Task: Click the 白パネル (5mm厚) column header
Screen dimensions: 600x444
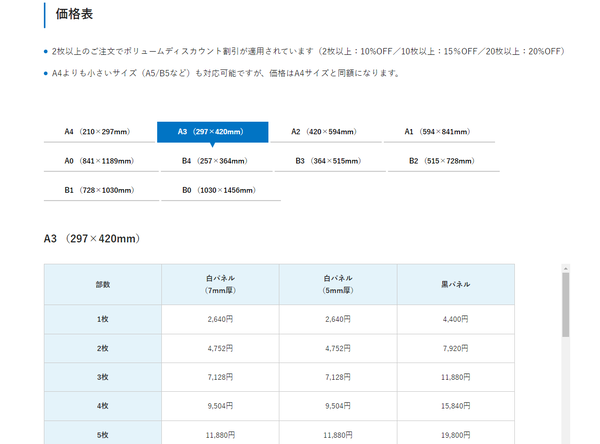Action: coord(338,284)
